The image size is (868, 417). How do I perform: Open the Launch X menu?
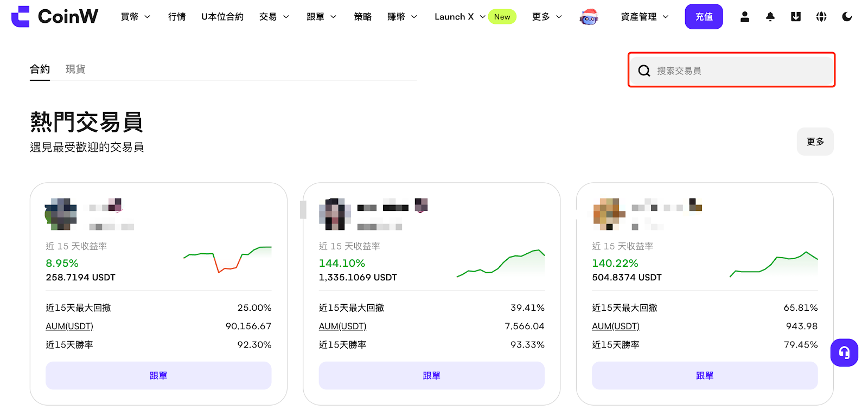pyautogui.click(x=459, y=17)
